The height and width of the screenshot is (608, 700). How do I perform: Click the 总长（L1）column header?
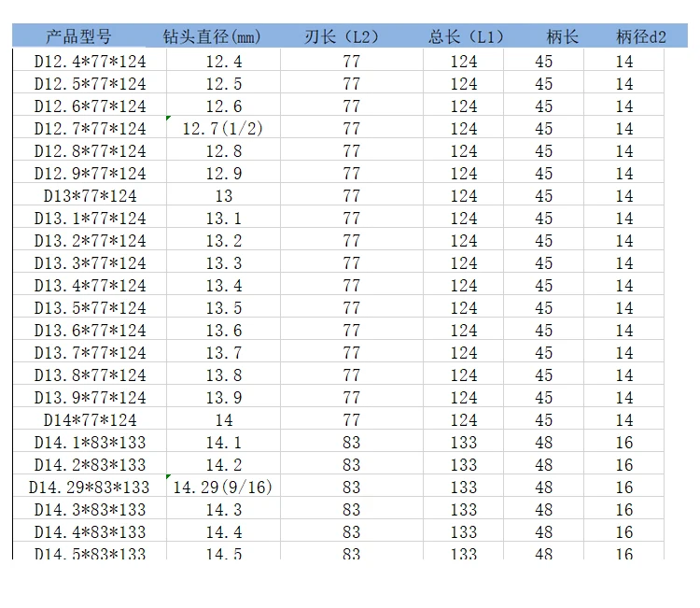tap(466, 36)
